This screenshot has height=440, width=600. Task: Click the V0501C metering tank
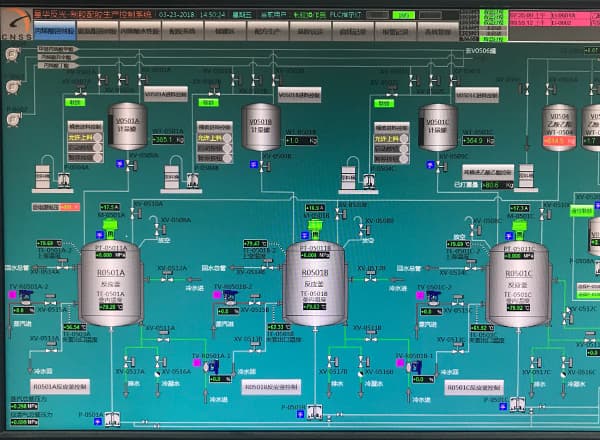pos(437,125)
